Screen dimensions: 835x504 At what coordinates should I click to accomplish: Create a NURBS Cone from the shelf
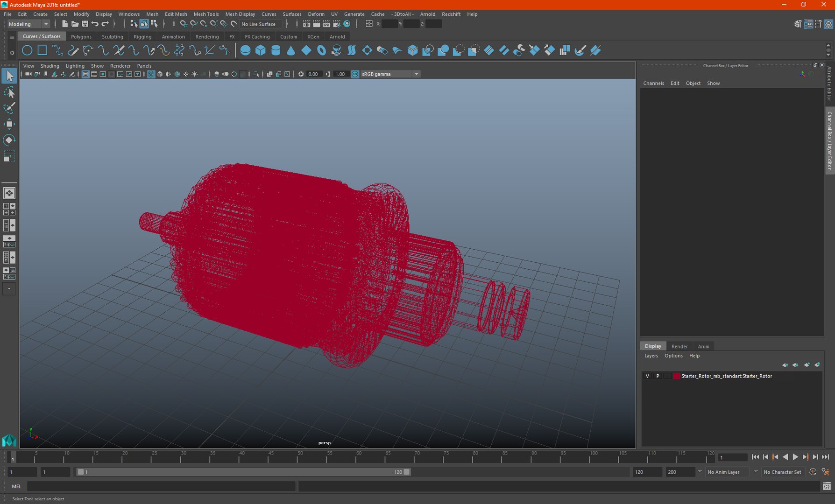coord(291,50)
